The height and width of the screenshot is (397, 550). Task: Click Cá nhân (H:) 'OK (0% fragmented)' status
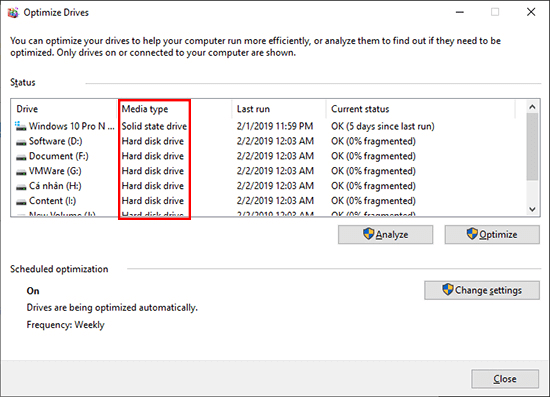(373, 186)
